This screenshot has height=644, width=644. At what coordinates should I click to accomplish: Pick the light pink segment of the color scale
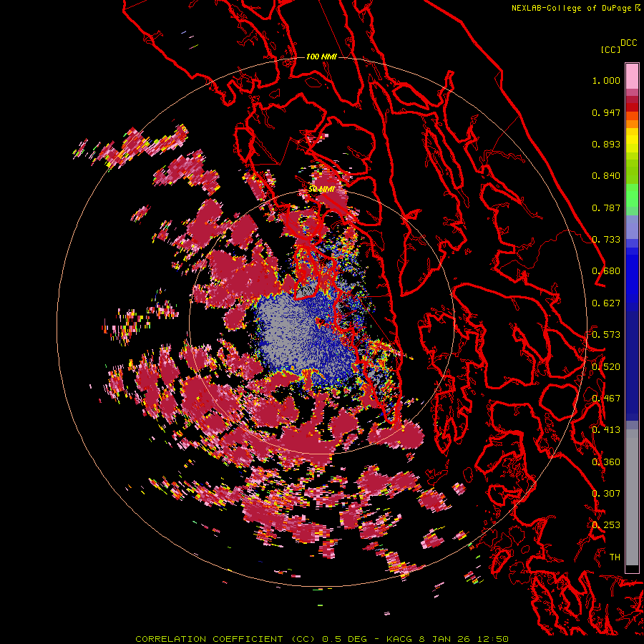632,76
